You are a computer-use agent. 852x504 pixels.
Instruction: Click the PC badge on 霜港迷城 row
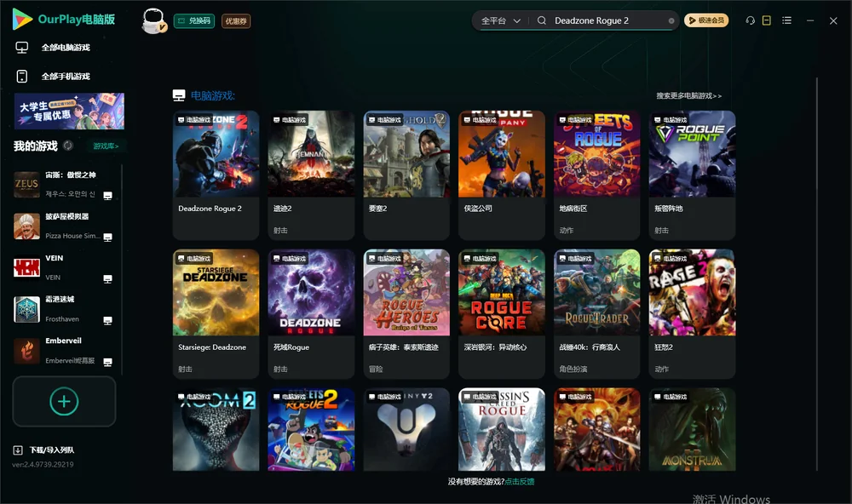click(x=107, y=320)
